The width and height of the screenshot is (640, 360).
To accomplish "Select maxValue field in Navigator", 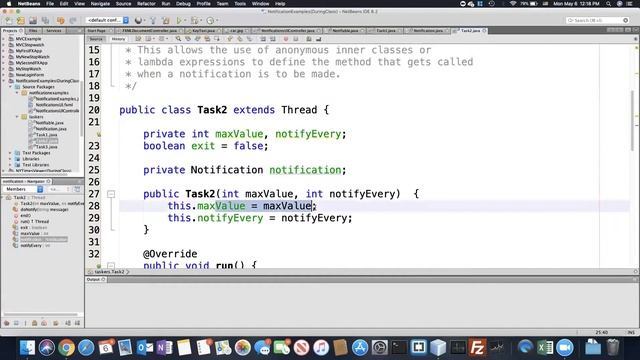I will 30,233.
